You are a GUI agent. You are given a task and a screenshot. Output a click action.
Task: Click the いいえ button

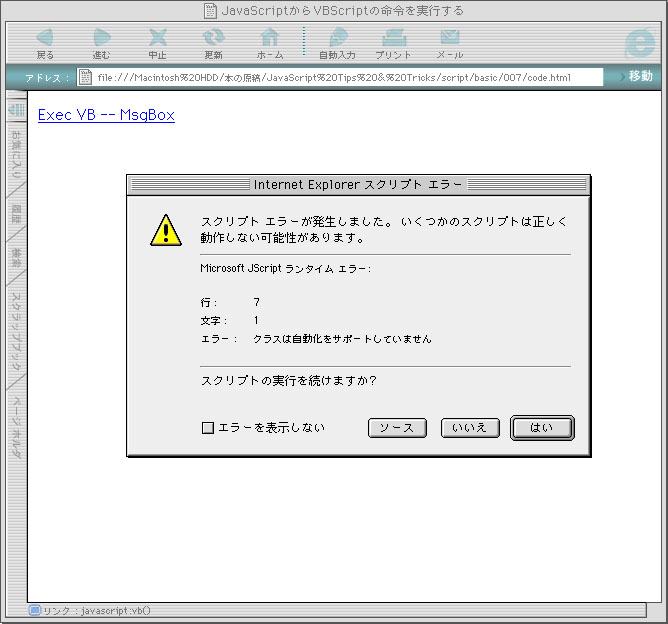pyautogui.click(x=470, y=428)
